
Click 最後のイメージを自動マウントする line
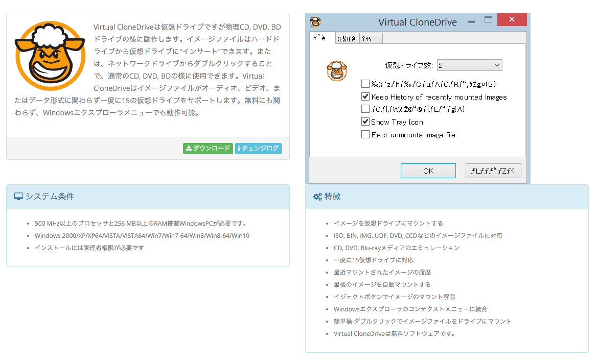pos(382,284)
